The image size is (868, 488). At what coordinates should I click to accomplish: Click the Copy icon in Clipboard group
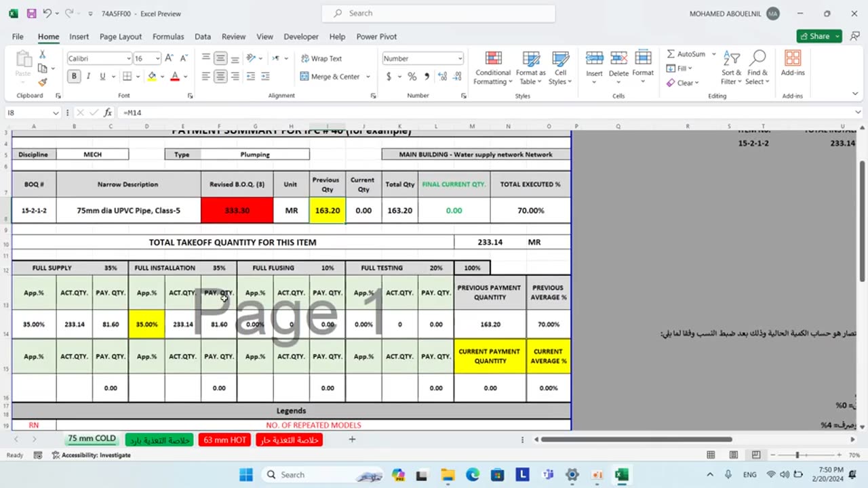(x=42, y=68)
